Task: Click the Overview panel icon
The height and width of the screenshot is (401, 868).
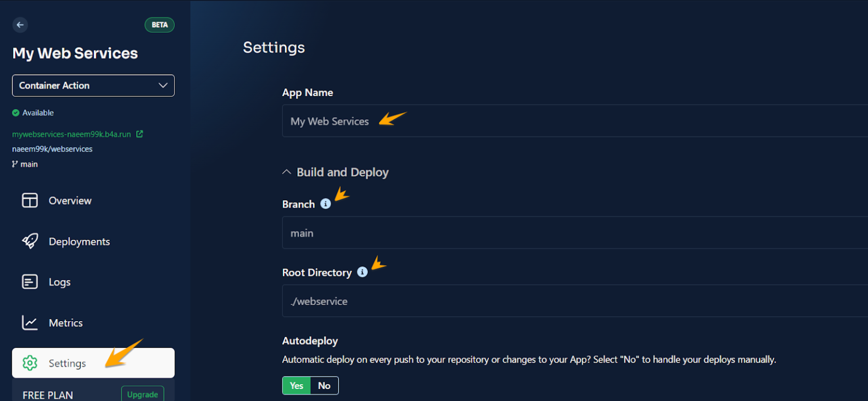Action: pos(30,200)
